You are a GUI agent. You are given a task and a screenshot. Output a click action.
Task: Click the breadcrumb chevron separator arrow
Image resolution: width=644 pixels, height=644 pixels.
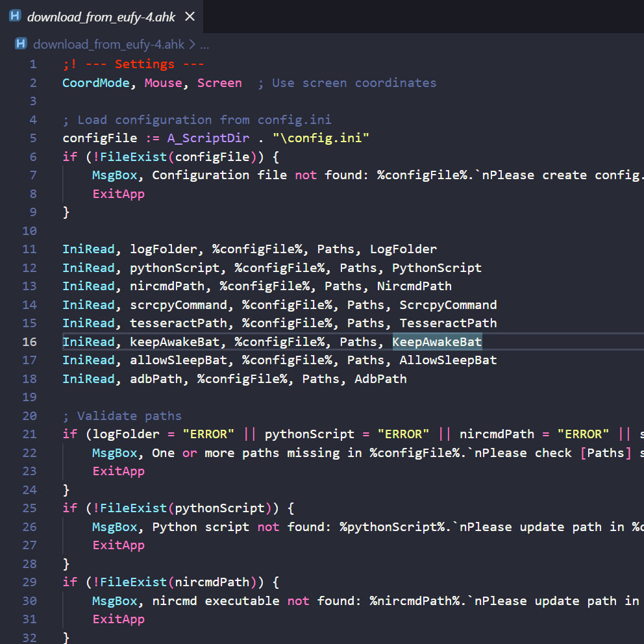pos(192,44)
